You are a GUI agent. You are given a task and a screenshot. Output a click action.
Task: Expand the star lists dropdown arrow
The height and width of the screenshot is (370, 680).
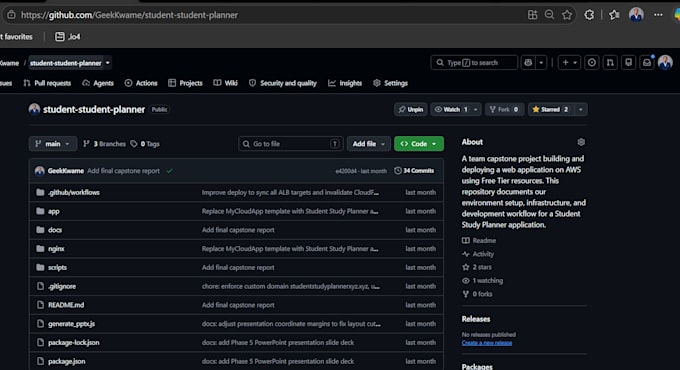[581, 109]
